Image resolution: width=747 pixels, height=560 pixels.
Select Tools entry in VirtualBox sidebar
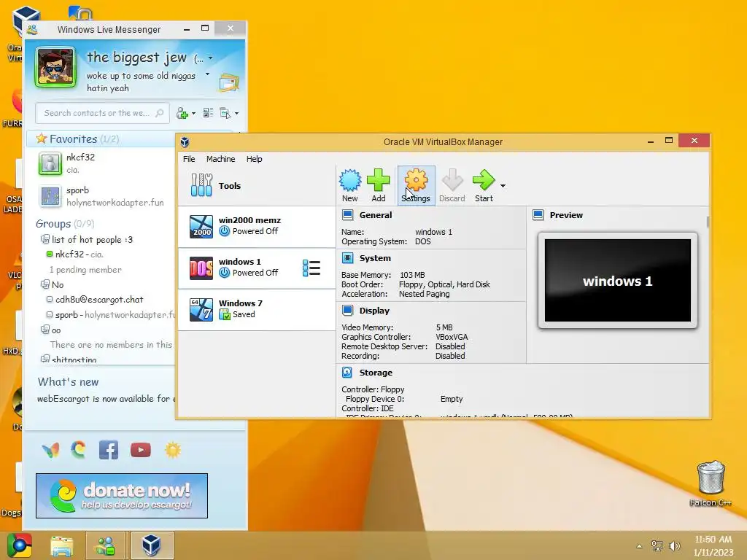(257, 186)
